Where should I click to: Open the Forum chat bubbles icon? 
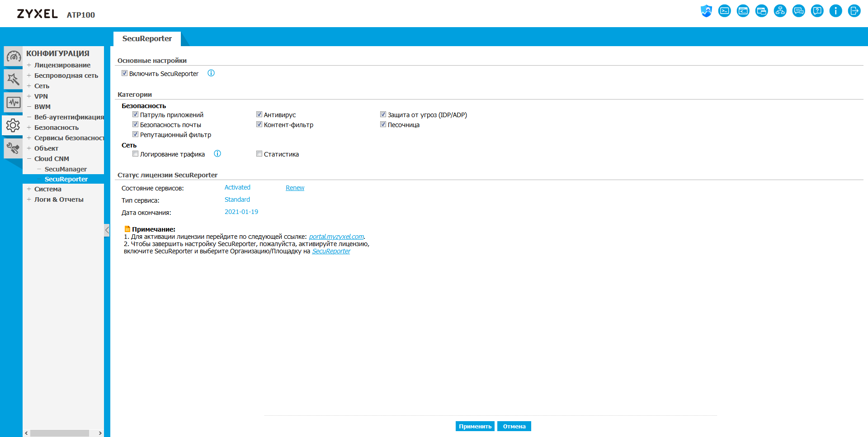[x=799, y=11]
